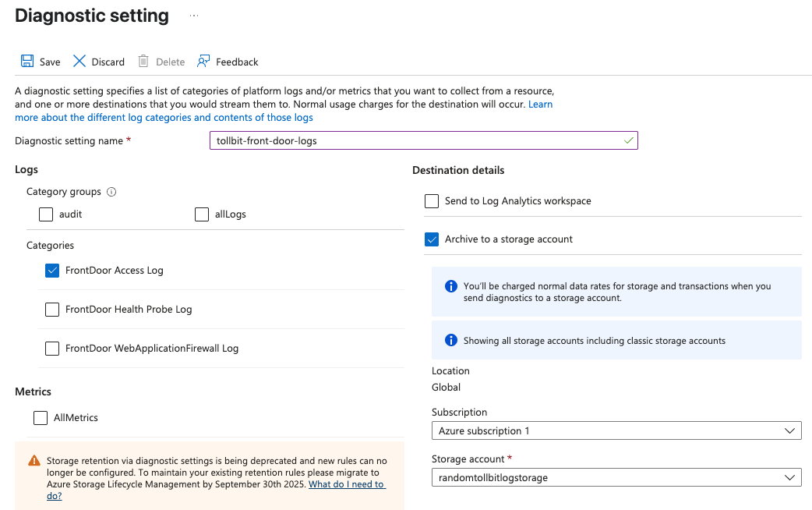The image size is (812, 510).
Task: Click the info icon about storage data rates
Action: [x=450, y=286]
